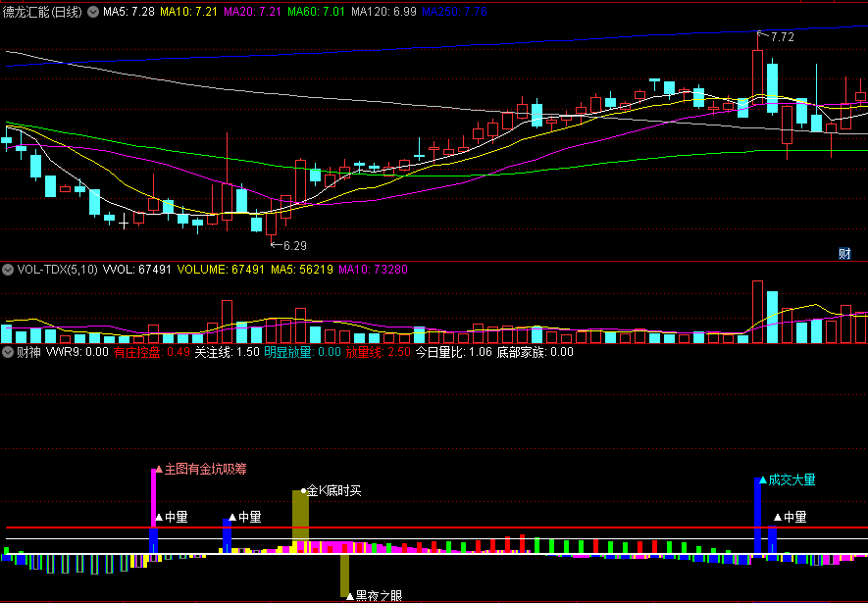The image size is (868, 603).
Task: Open main chart indicator dropdown beside 德龙汇能(日线)
Action: [93, 12]
